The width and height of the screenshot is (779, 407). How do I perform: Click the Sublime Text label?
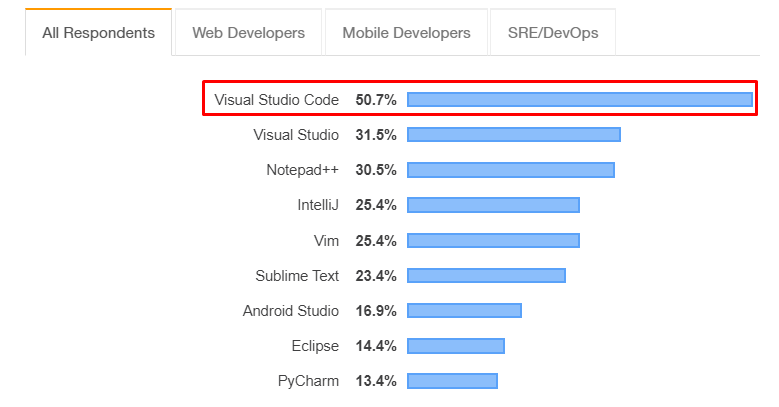coord(297,275)
